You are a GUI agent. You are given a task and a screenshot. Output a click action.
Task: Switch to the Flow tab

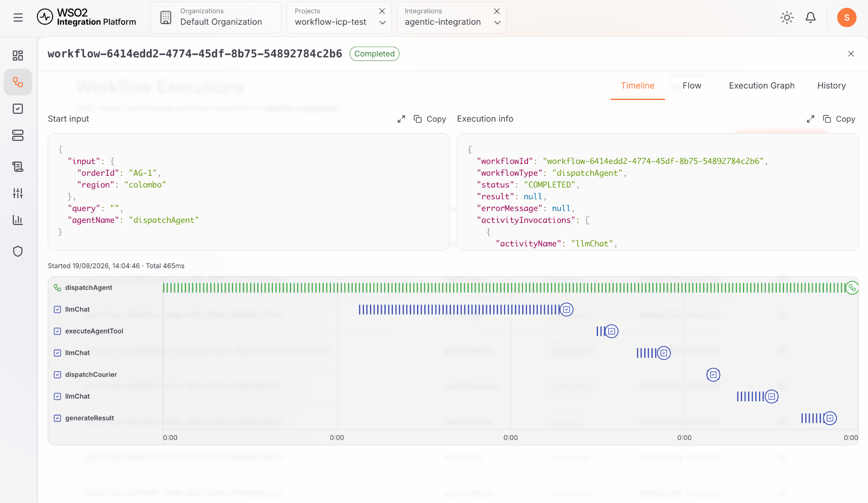click(x=692, y=86)
